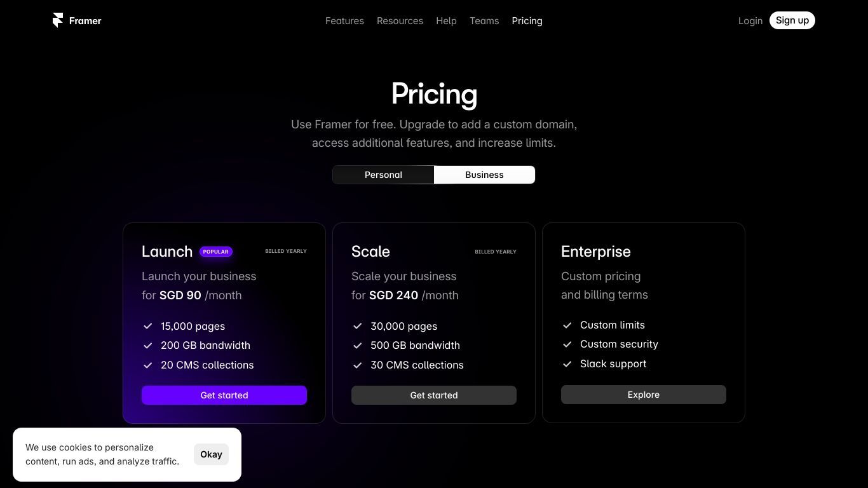Open the Resources navigation menu
Image resolution: width=868 pixels, height=488 pixels.
point(400,21)
